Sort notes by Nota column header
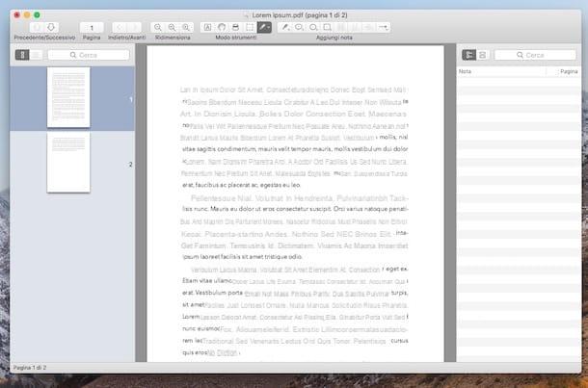The image size is (588, 388). (502, 71)
